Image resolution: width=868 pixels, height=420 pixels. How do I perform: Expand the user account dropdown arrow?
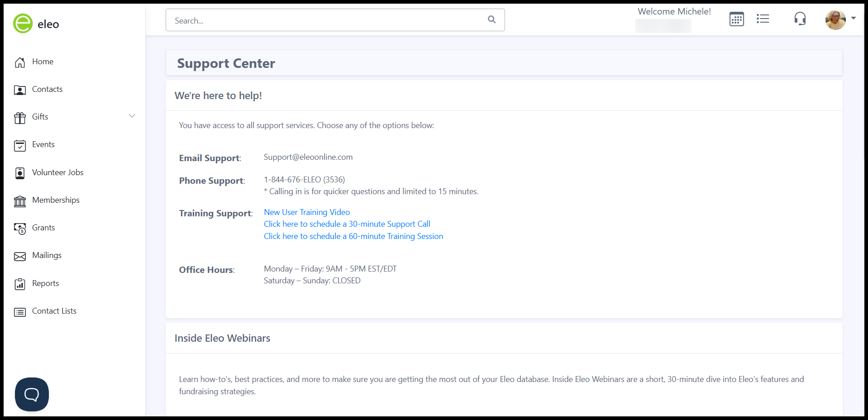pos(854,19)
